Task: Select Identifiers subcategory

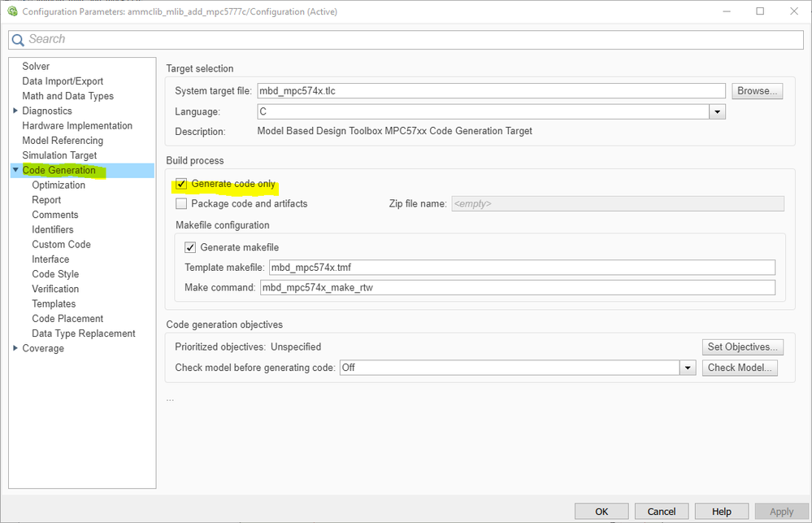Action: [x=53, y=229]
